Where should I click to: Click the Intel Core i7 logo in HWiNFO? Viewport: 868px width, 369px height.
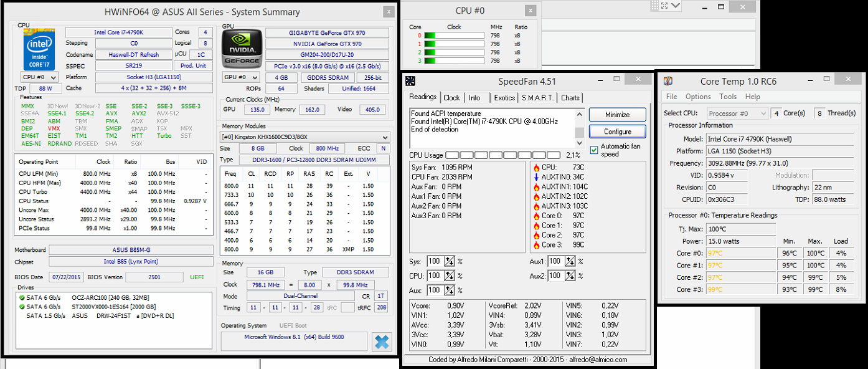(39, 49)
